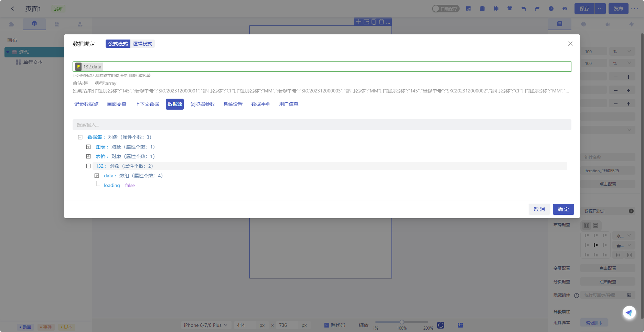Preview the page with the eye icon
This screenshot has width=644, height=332.
click(x=565, y=9)
